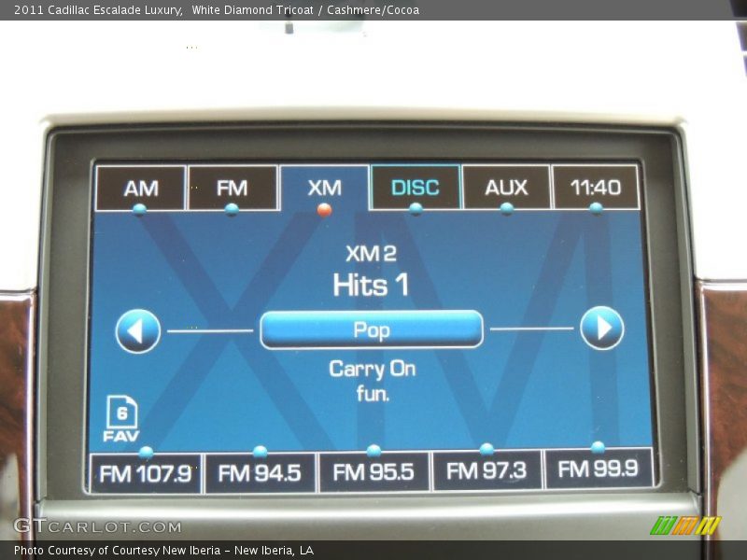Tap the XM 2 channel number

pos(371,253)
